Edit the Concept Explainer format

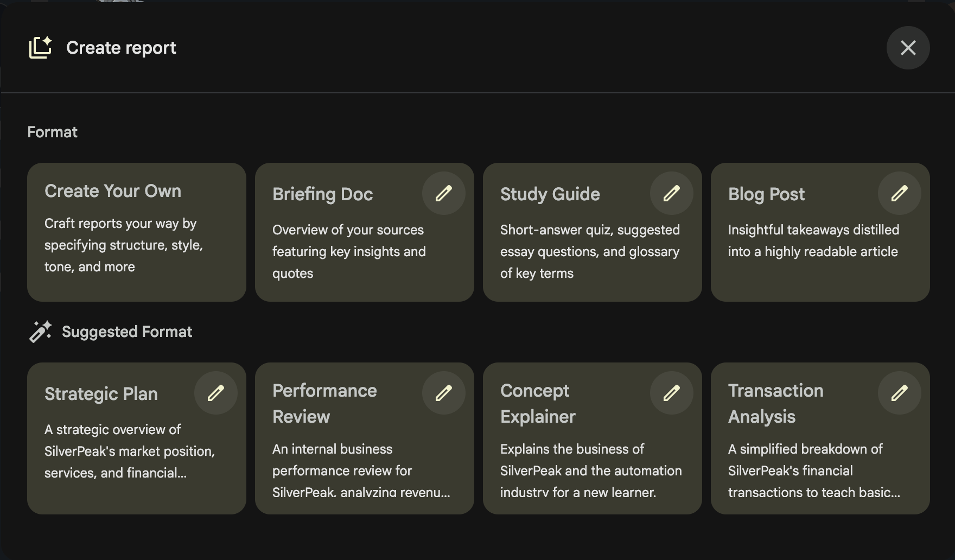pyautogui.click(x=671, y=393)
